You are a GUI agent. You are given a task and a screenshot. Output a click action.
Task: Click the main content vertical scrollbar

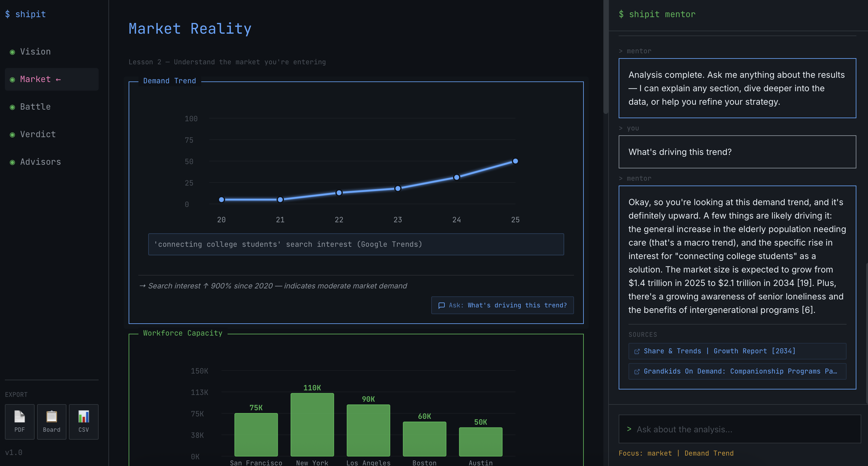coord(606,57)
